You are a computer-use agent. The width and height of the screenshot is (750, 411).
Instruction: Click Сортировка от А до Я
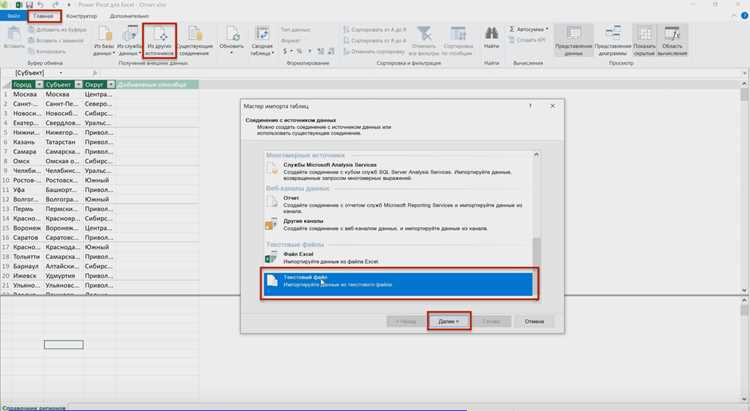coord(375,30)
